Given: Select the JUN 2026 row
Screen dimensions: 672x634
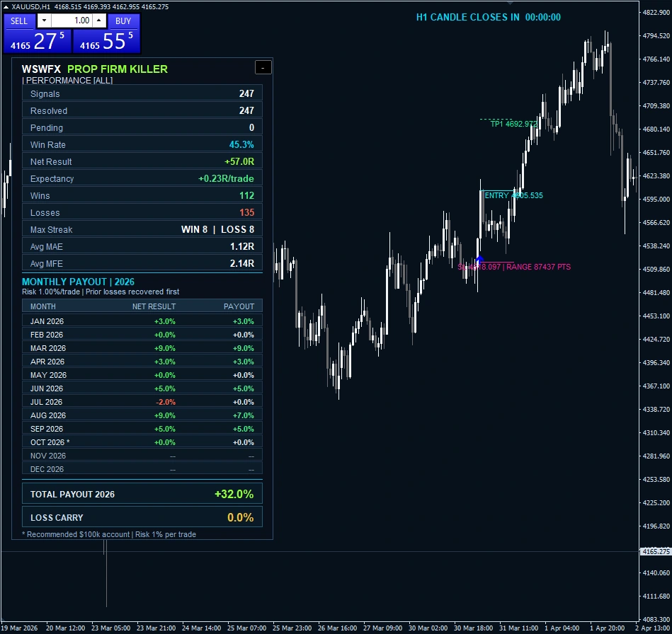Looking at the screenshot, I should [x=142, y=388].
